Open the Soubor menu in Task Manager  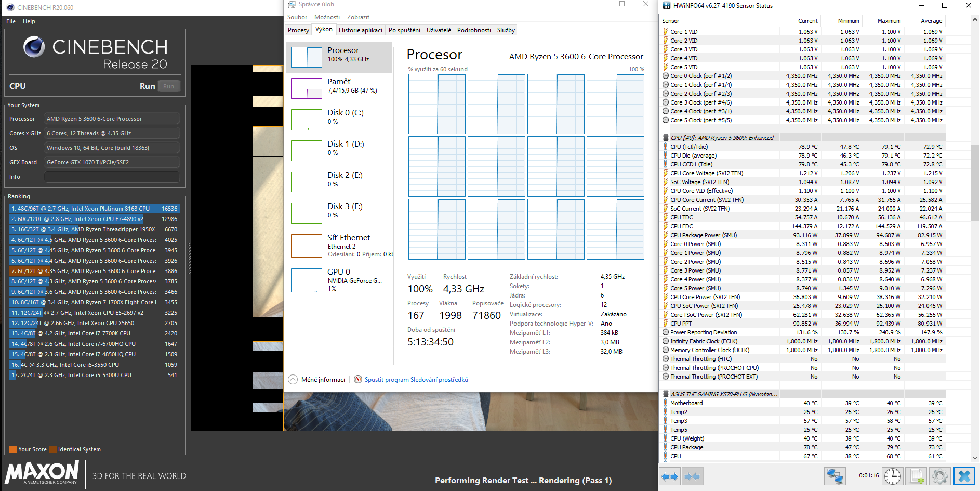[x=297, y=17]
